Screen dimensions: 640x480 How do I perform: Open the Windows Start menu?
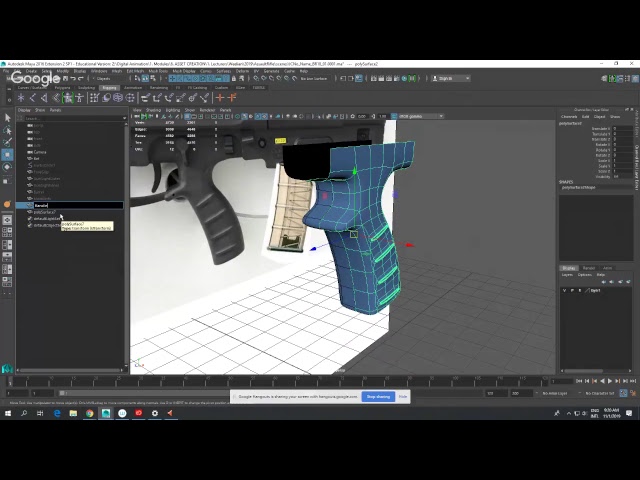pyautogui.click(x=8, y=413)
